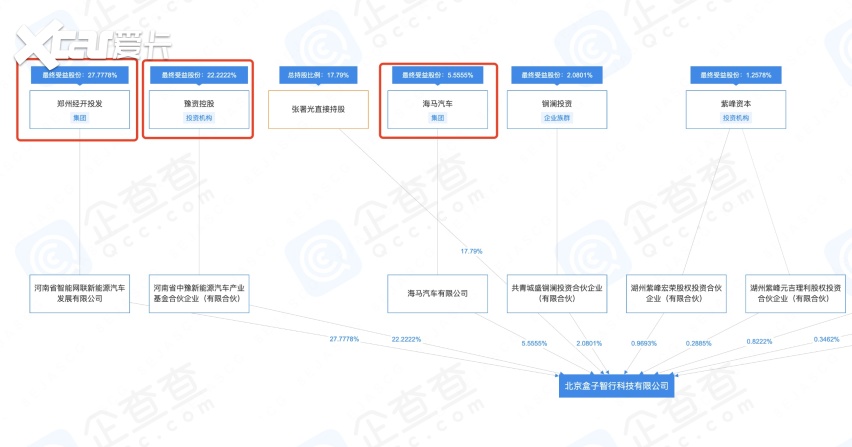The width and height of the screenshot is (852, 447).
Task: Open the 铜澜投资 node
Action: (x=557, y=110)
